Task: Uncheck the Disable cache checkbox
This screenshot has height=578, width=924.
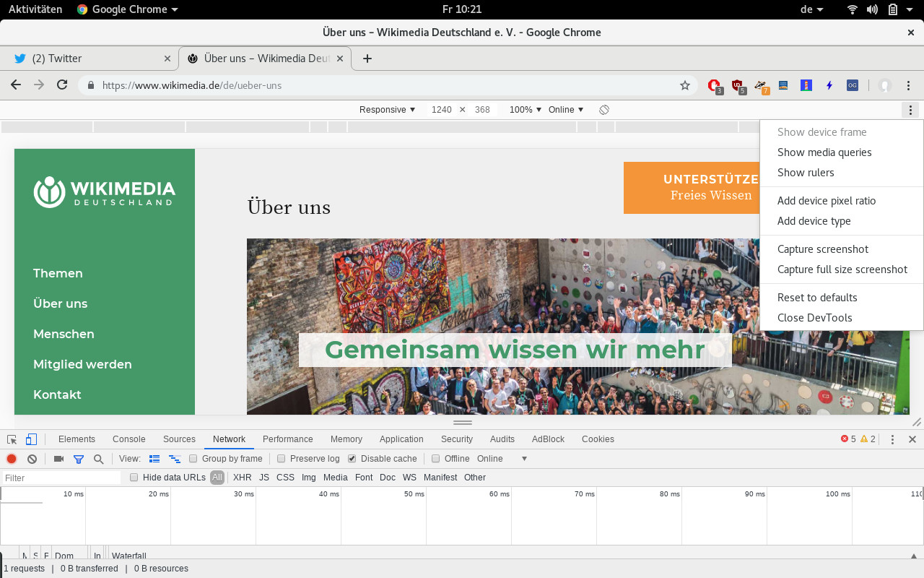Action: pos(352,459)
